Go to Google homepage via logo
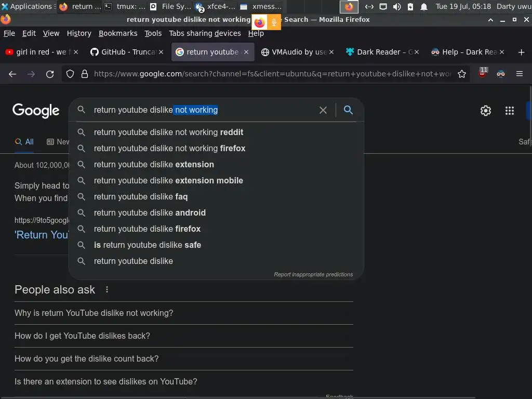Screen dimensions: 532x399 tap(36, 111)
